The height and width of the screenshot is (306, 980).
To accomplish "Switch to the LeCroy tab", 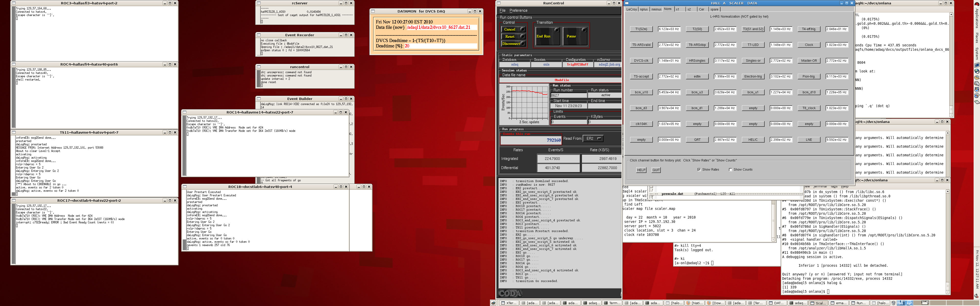I will [632, 9].
